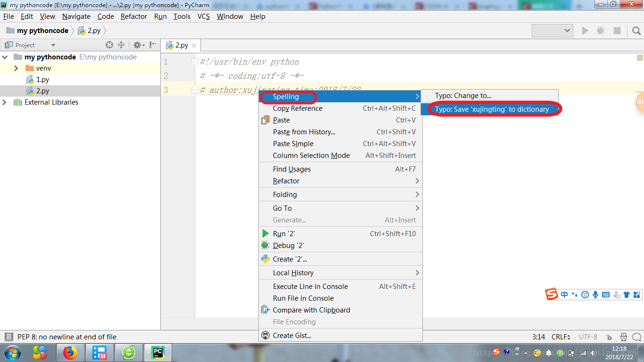Collapse the my pythoncode project root

(x=5, y=57)
